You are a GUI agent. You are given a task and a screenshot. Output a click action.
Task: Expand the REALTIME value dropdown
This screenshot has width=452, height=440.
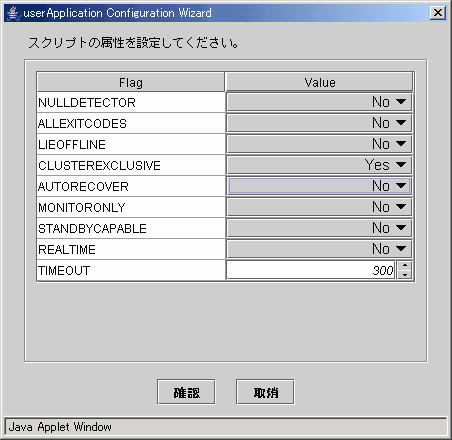(319, 249)
